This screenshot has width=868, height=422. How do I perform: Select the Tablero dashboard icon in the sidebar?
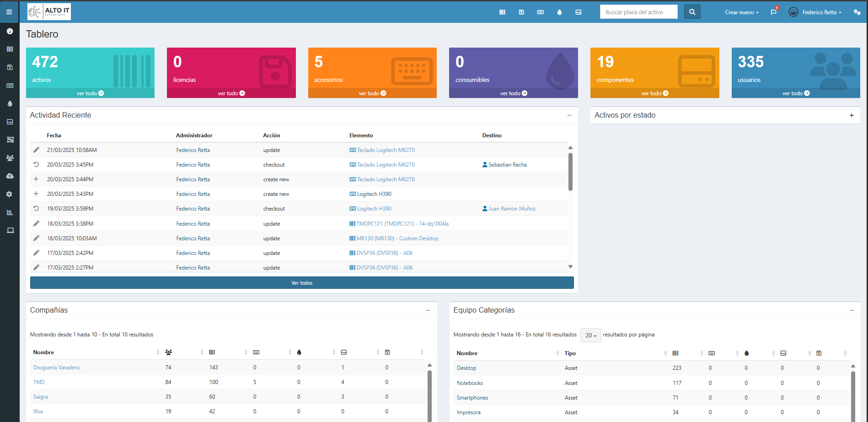[x=10, y=32]
